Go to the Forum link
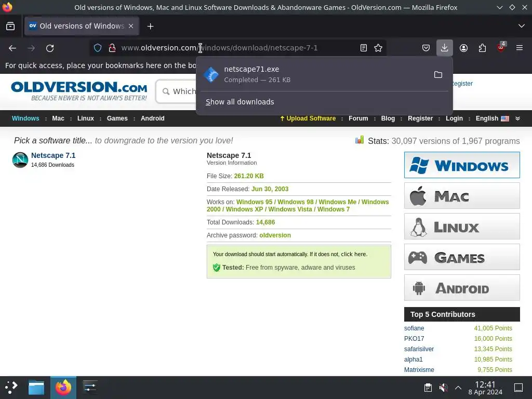Viewport: 532px width, 399px height. pos(358,118)
